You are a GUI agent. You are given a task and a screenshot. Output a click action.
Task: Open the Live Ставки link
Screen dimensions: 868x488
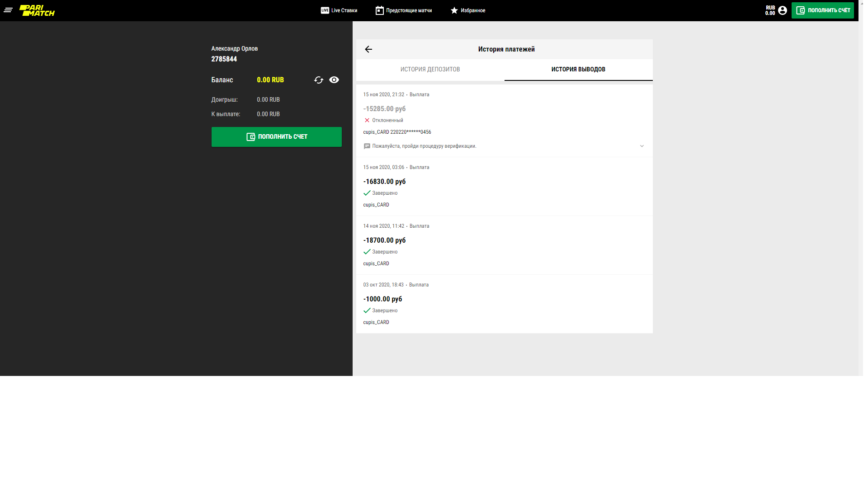(344, 10)
